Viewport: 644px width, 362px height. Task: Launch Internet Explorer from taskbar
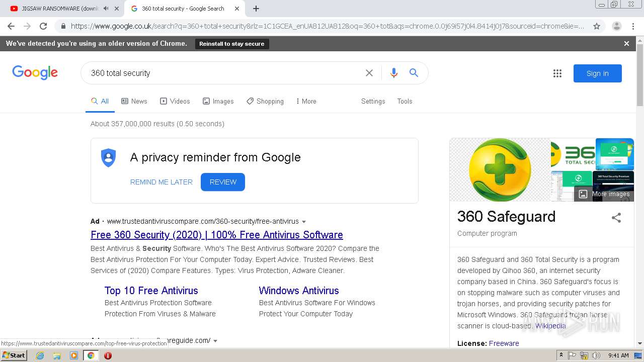pyautogui.click(x=40, y=355)
